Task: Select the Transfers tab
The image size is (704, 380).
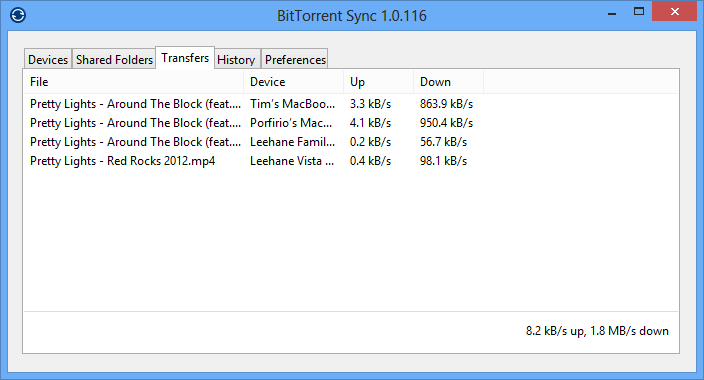Action: [185, 58]
